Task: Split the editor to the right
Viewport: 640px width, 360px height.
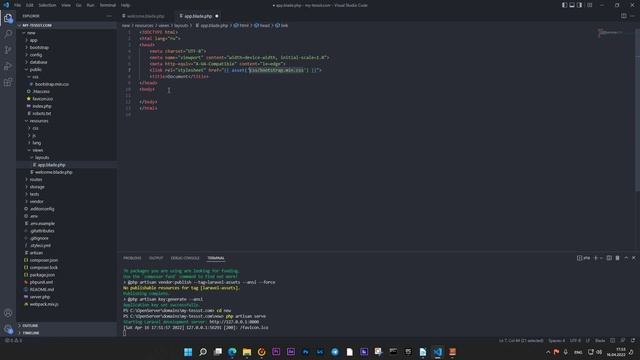Action: pos(624,16)
